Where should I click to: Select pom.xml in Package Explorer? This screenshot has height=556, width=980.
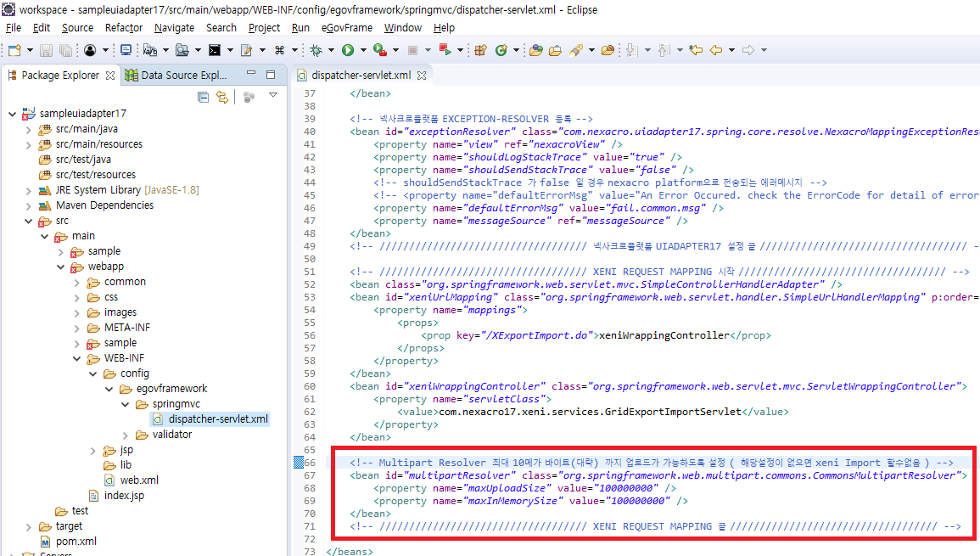point(76,542)
